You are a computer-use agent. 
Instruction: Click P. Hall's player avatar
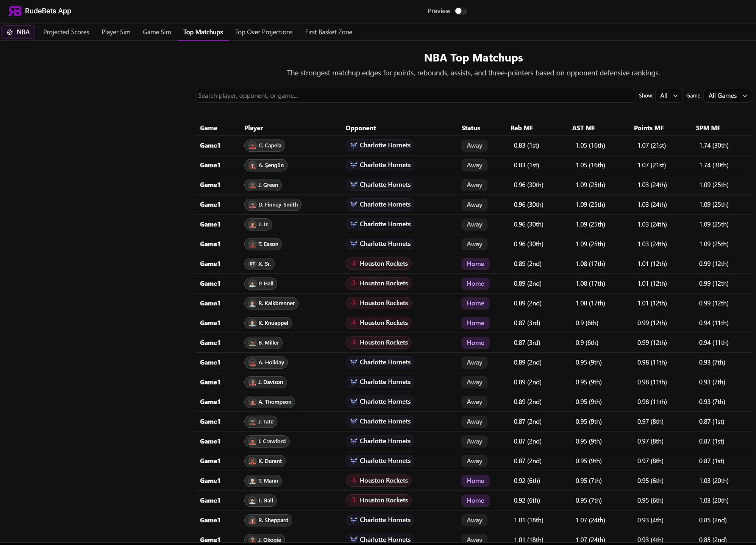coord(252,283)
